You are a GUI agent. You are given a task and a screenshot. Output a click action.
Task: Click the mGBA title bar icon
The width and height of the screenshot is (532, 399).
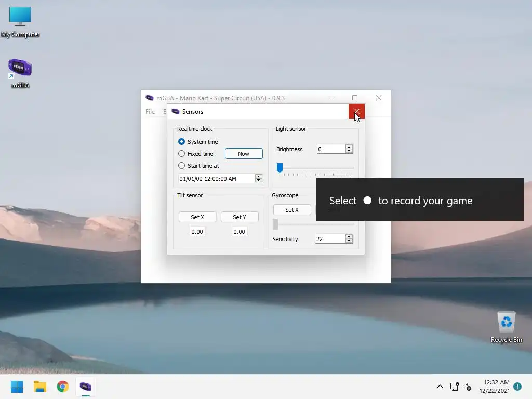[149, 98]
